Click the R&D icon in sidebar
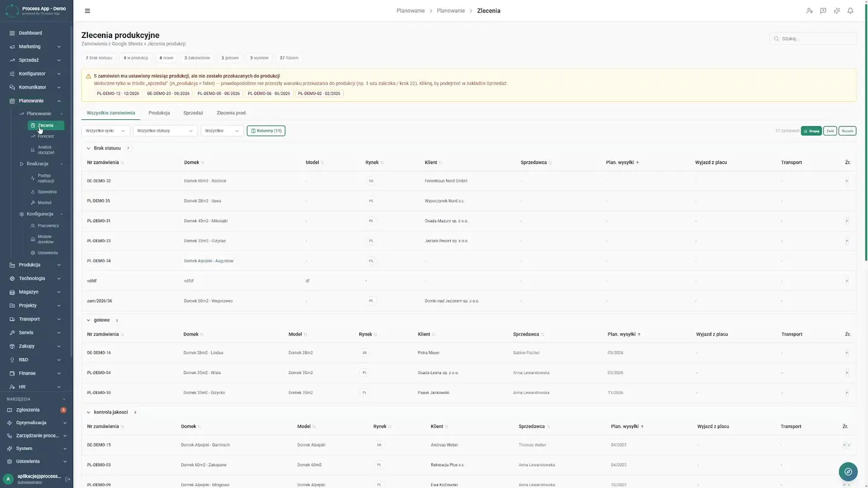The height and width of the screenshot is (488, 868). point(12,360)
